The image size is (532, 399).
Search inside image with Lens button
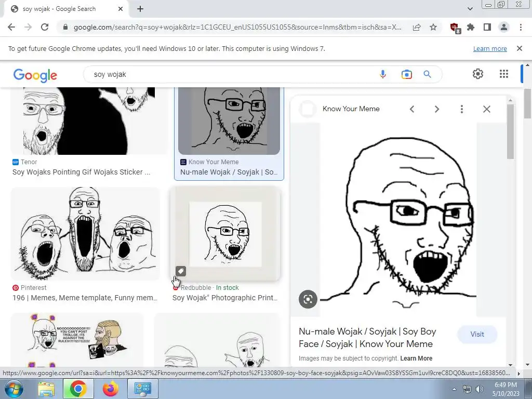coord(308,299)
